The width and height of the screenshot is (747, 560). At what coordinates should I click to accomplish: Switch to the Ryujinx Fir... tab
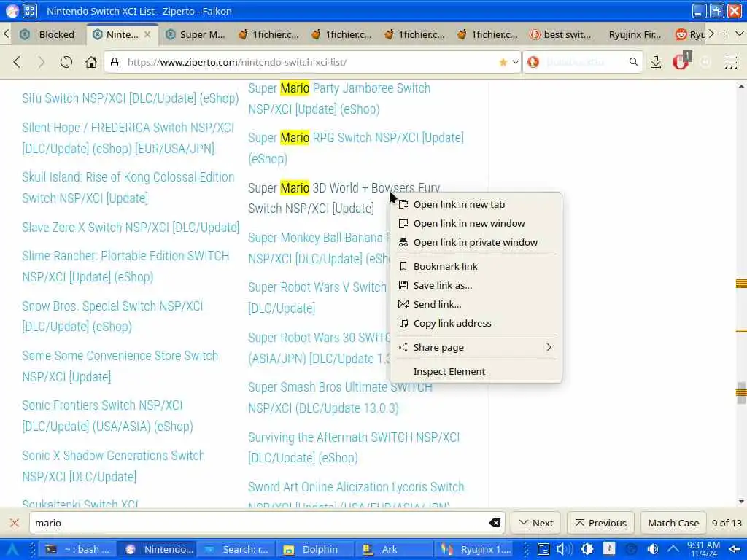coord(634,34)
